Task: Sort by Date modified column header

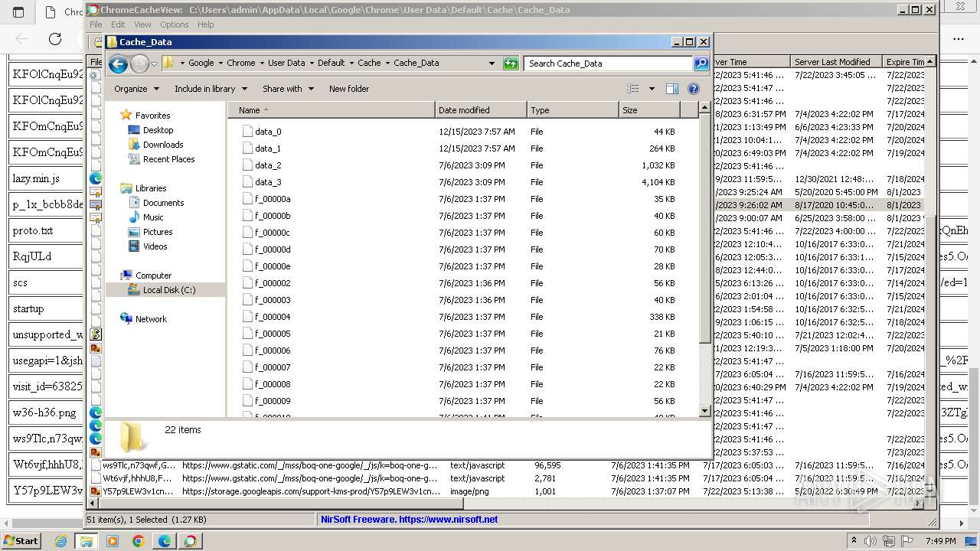Action: pos(481,110)
